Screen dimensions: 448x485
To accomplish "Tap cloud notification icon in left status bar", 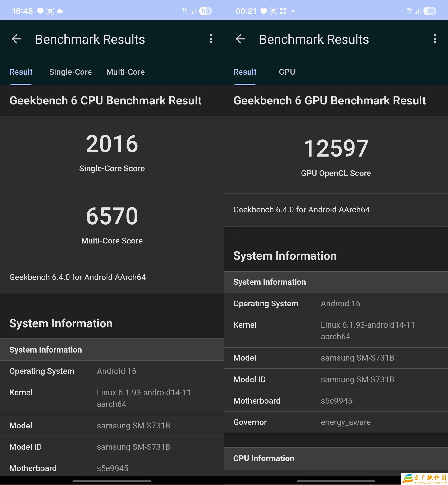I will click(60, 11).
